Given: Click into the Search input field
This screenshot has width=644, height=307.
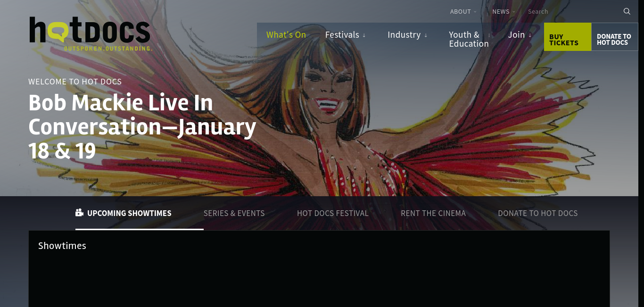Looking at the screenshot, I should tap(573, 11).
